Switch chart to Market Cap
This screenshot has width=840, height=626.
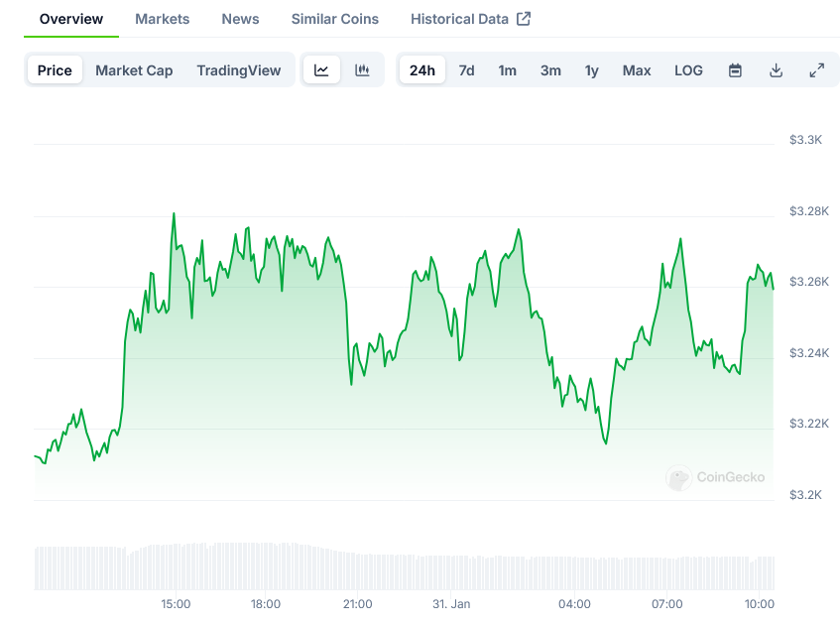[x=134, y=70]
